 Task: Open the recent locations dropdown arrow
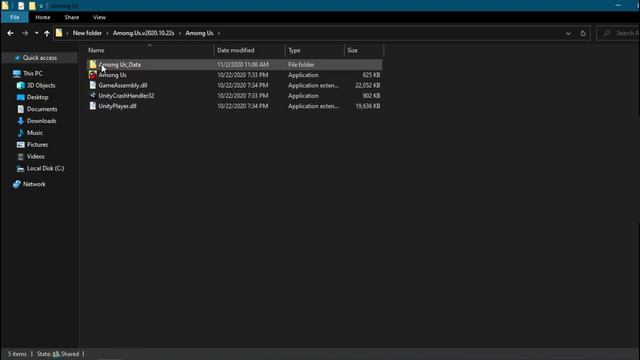(x=36, y=33)
